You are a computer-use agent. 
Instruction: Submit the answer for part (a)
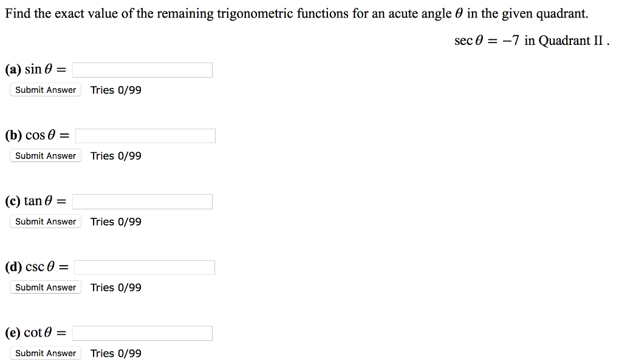click(45, 89)
